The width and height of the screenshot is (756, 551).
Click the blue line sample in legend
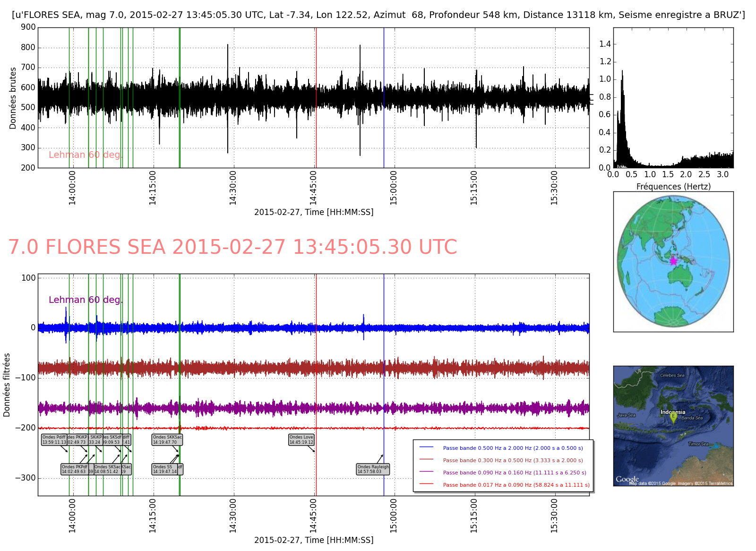(426, 447)
